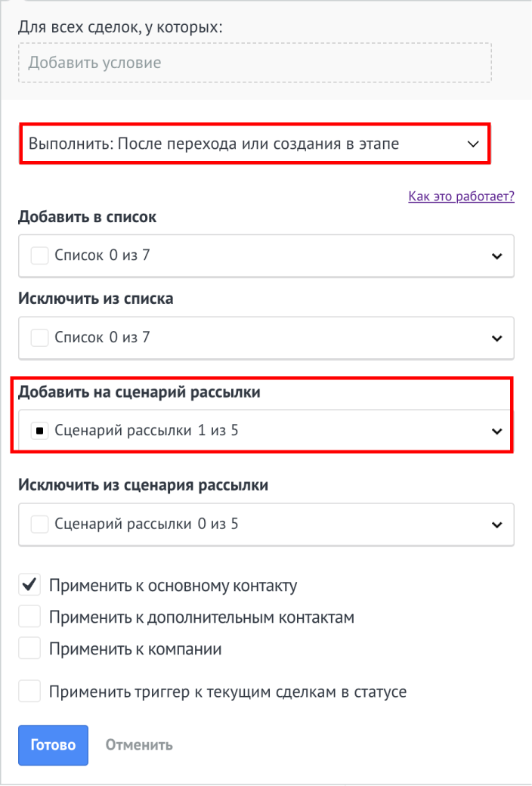Toggle checkbox in 'Исключить из сценария рассылки'
This screenshot has width=532, height=786.
[39, 524]
